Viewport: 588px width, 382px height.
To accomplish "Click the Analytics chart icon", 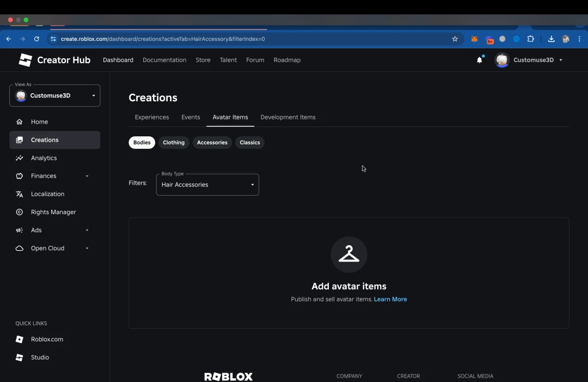I will pos(20,158).
